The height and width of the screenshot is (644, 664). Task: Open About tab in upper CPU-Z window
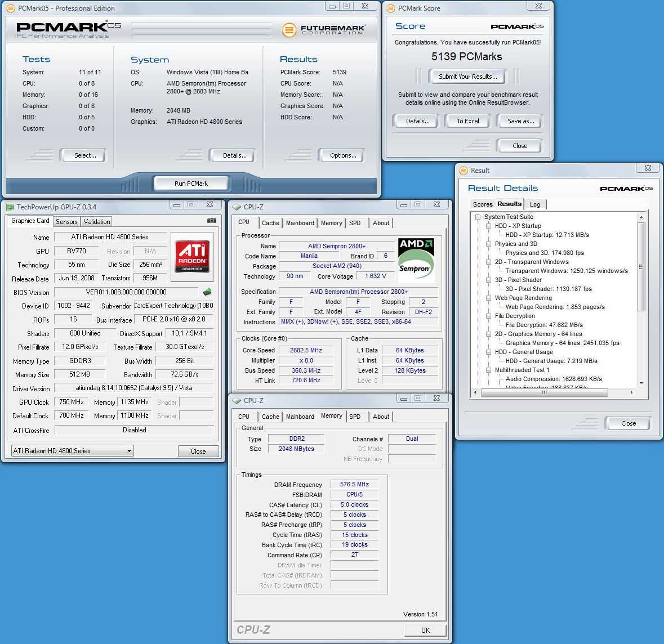381,223
